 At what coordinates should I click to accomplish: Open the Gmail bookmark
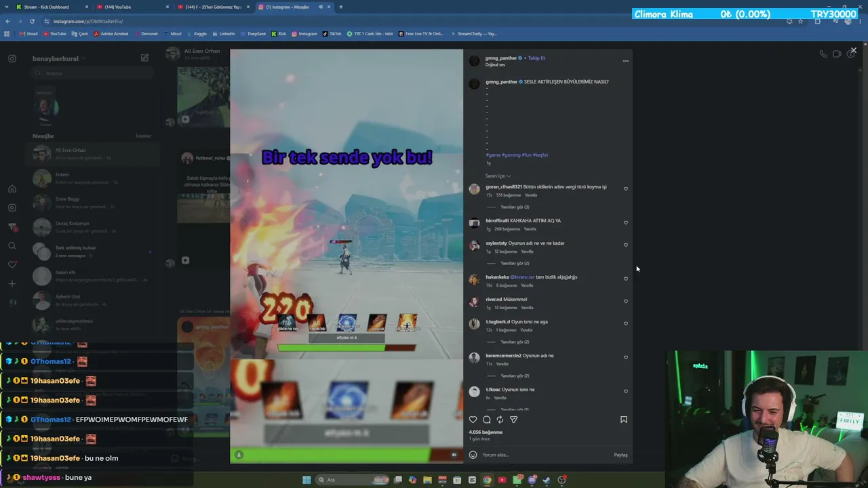pos(28,33)
